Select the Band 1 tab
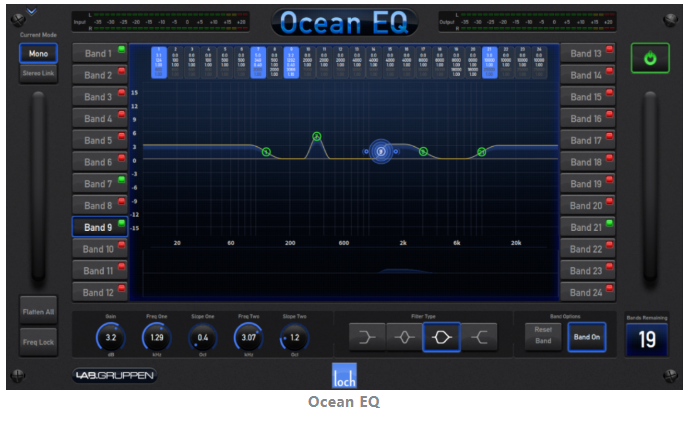Screen dimensions: 695x422 coord(98,53)
